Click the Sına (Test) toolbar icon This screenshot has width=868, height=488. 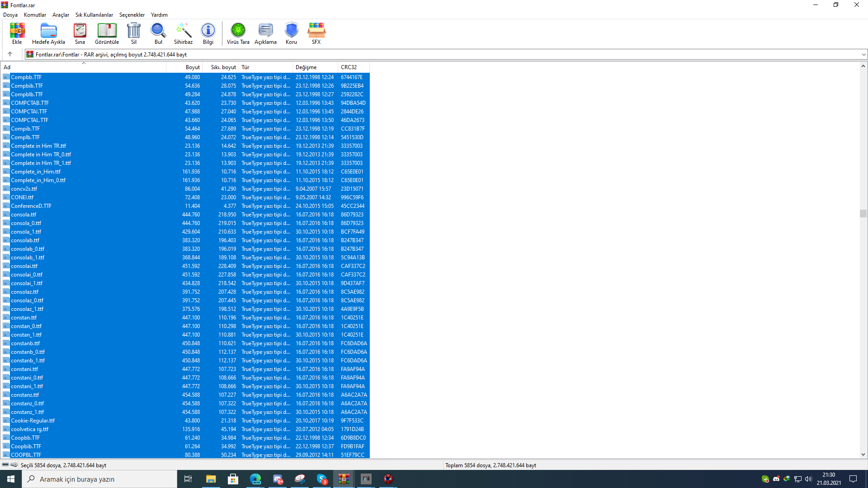[80, 33]
